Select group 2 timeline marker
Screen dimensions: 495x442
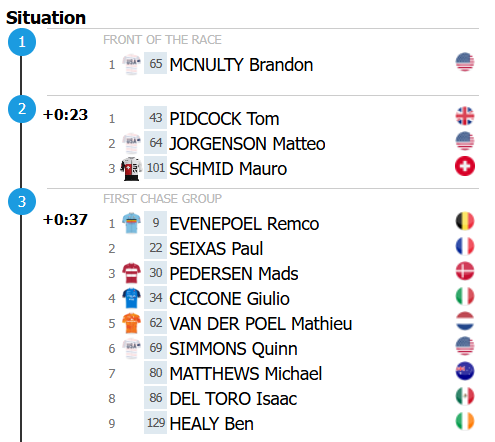(x=22, y=109)
